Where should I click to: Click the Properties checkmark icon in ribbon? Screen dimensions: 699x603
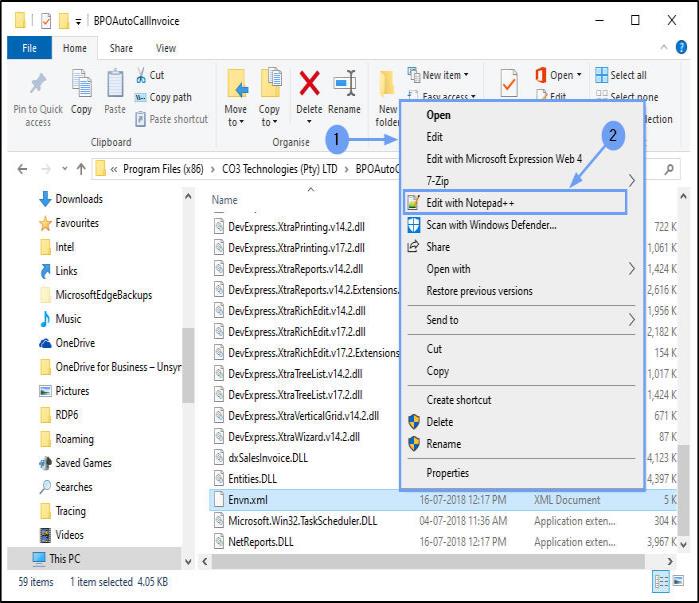[509, 83]
